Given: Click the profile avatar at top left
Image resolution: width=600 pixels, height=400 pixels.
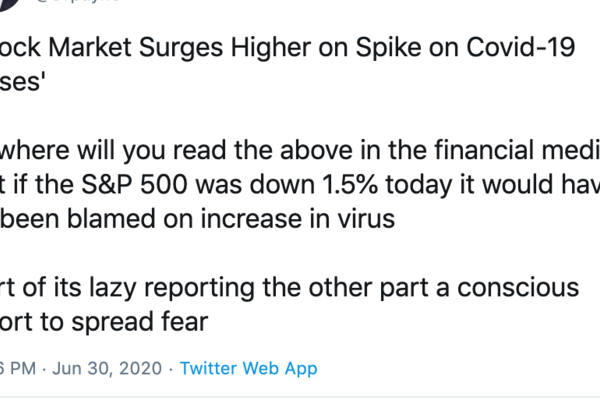Looking at the screenshot, I should [x=8, y=4].
